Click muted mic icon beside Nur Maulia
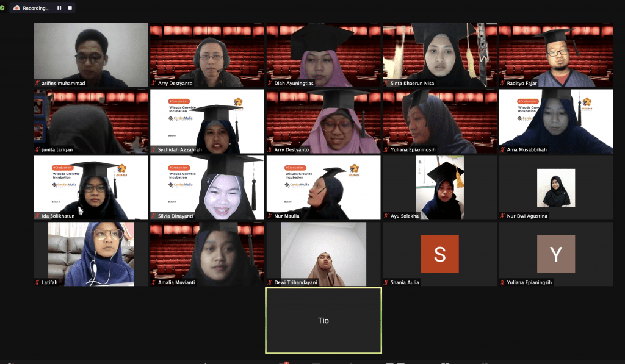 270,216
